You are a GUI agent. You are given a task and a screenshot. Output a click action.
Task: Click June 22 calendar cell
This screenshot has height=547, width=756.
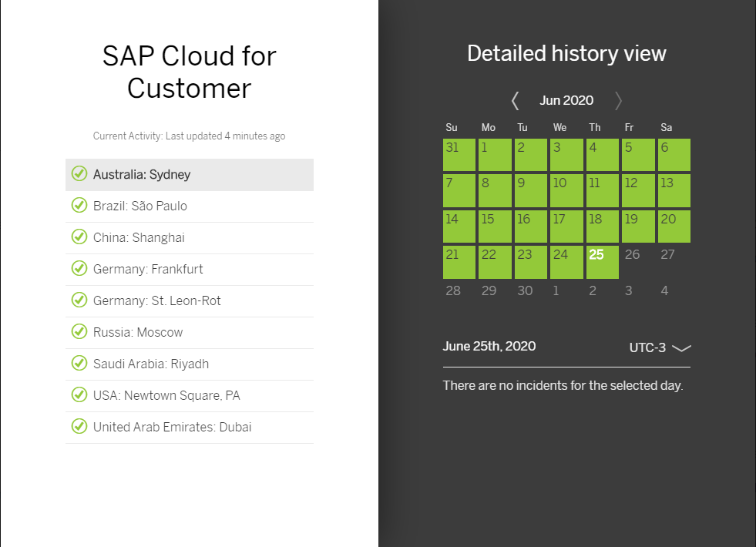tap(496, 262)
